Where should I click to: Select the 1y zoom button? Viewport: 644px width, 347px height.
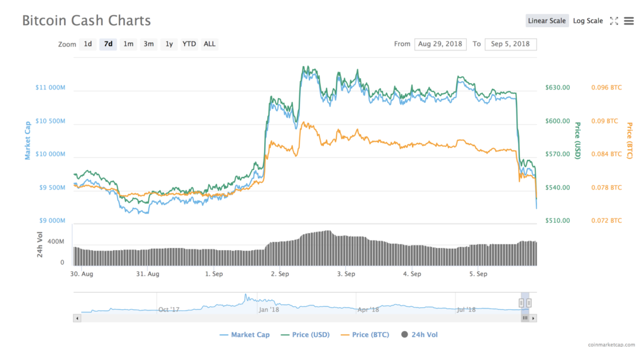tap(169, 44)
